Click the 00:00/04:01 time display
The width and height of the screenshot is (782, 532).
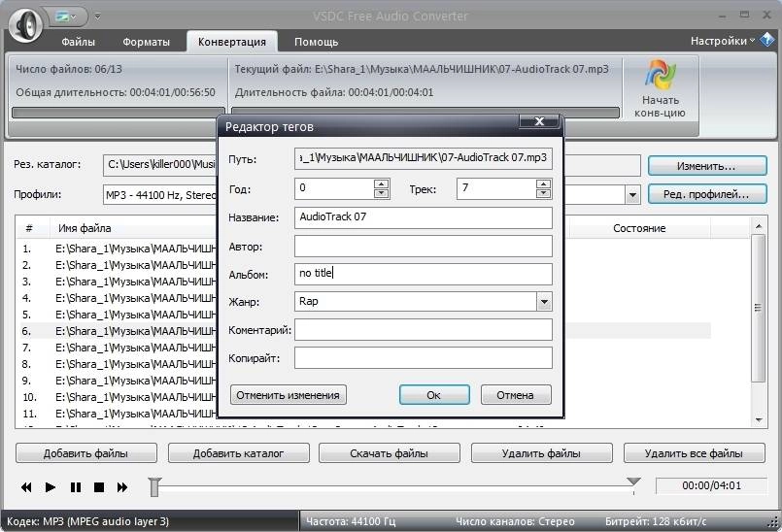(x=711, y=485)
